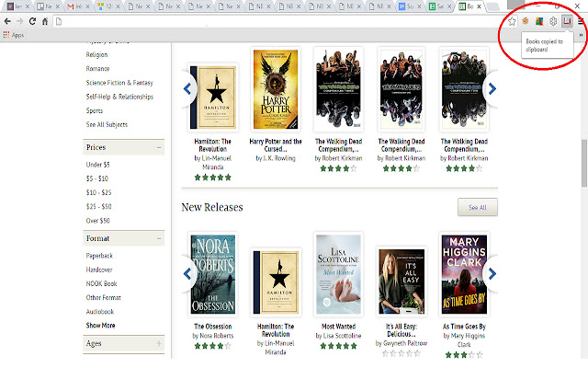
Task: Click author link J. K. Rowling
Action: click(279, 158)
